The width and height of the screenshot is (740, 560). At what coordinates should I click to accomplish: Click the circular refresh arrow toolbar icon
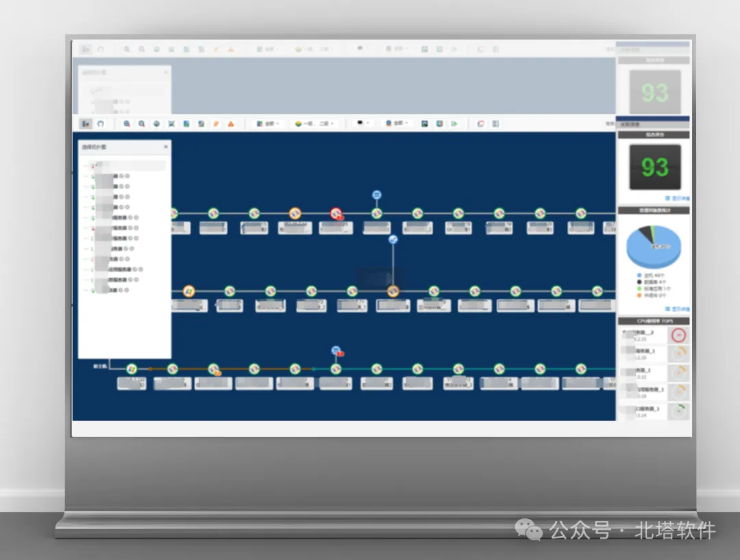101,123
